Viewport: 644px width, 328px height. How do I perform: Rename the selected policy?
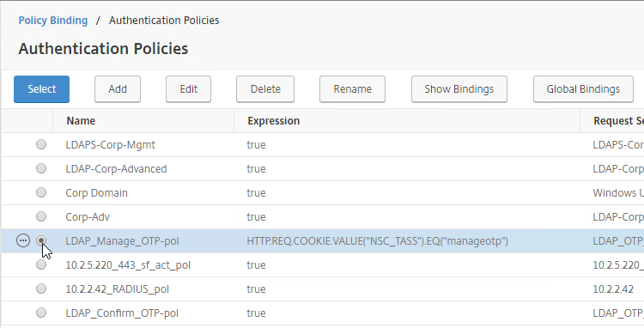pyautogui.click(x=352, y=89)
